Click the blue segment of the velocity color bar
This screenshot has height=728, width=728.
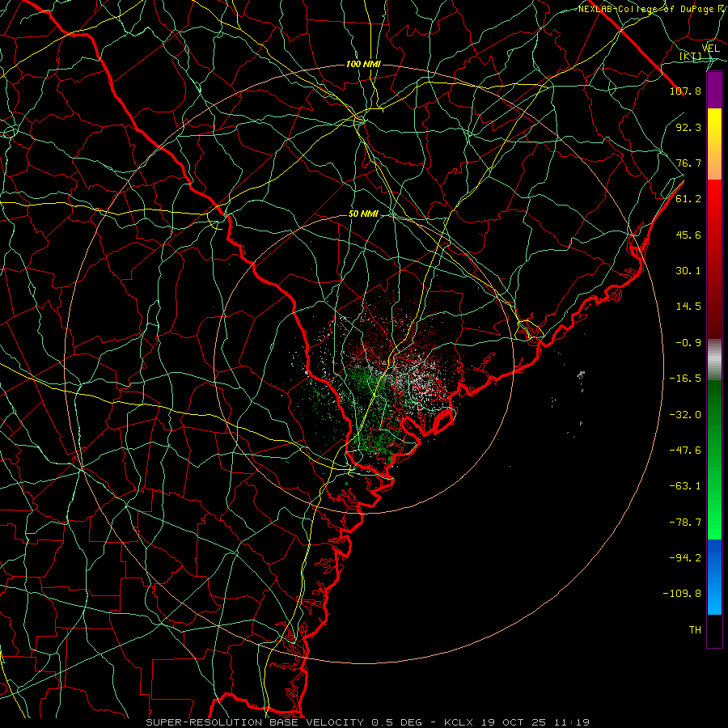714,577
